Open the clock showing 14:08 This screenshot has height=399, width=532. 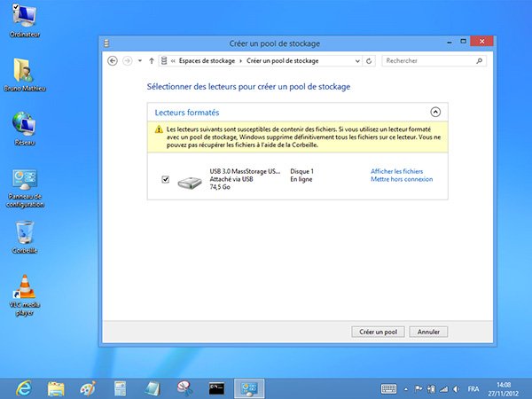click(504, 389)
